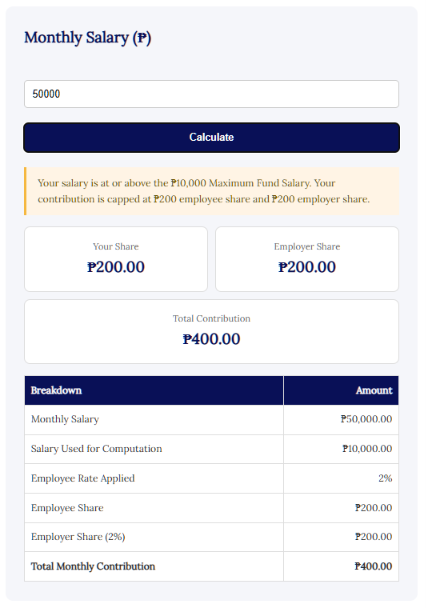Click the Employee Share row label
Screen dimensions: 426x608
67,508
